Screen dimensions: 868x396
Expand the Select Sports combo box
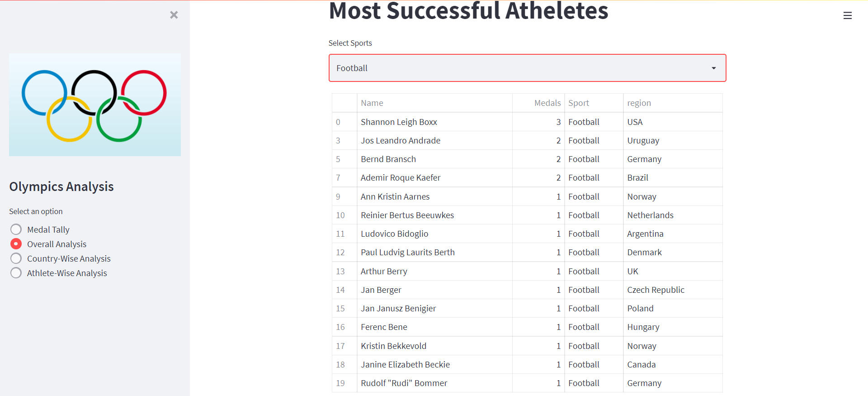coord(527,68)
